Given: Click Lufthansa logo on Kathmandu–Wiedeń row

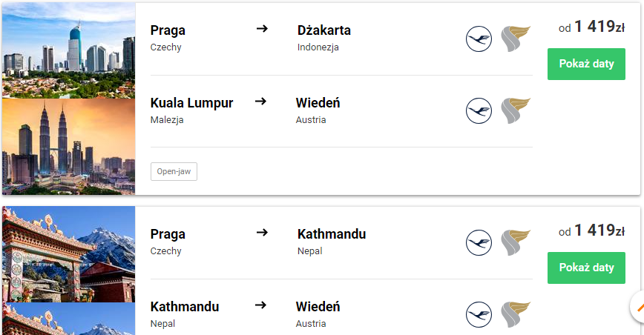Looking at the screenshot, I should click(479, 314).
